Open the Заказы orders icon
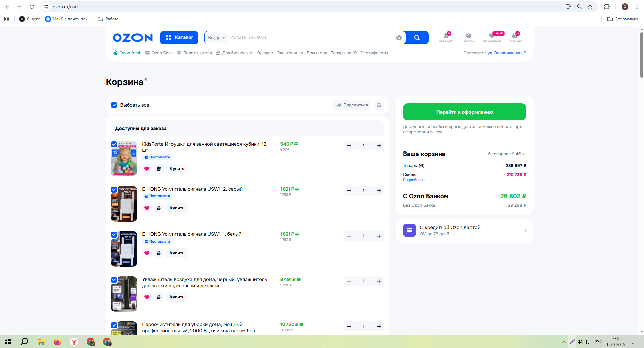Viewport: 644px width, 348px height. point(469,37)
